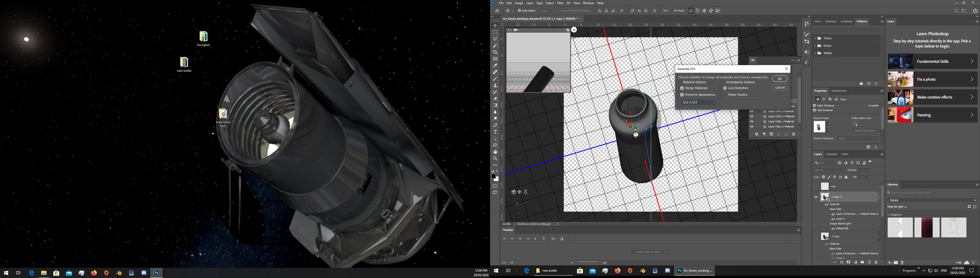Select the Crop tool
Image resolution: width=980 pixels, height=278 pixels.
tap(495, 52)
